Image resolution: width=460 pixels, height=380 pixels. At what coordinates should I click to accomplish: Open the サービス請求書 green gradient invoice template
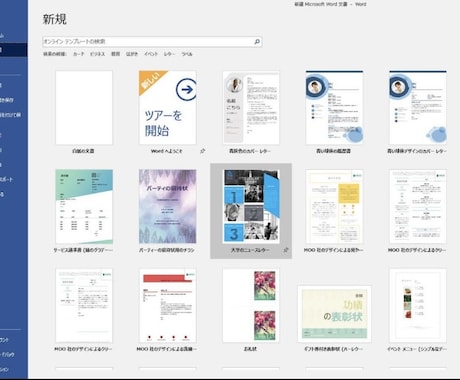(84, 207)
